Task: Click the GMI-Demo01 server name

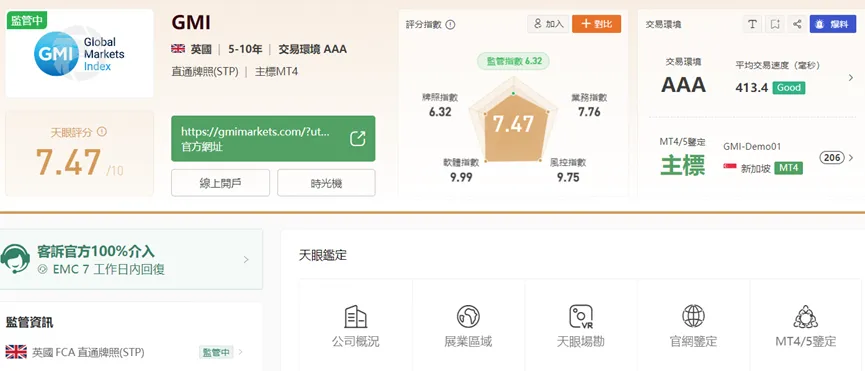Action: point(752,147)
